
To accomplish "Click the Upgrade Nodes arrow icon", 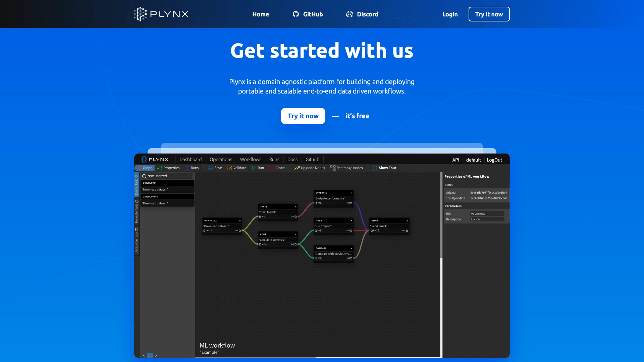I will [297, 168].
